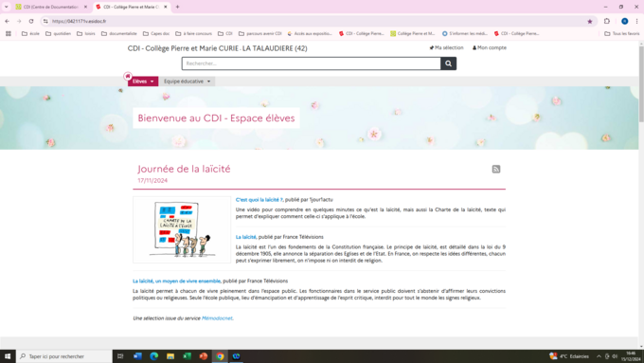Expand the Equipe éducative menu
Image resolution: width=644 pixels, height=363 pixels.
coord(187,82)
